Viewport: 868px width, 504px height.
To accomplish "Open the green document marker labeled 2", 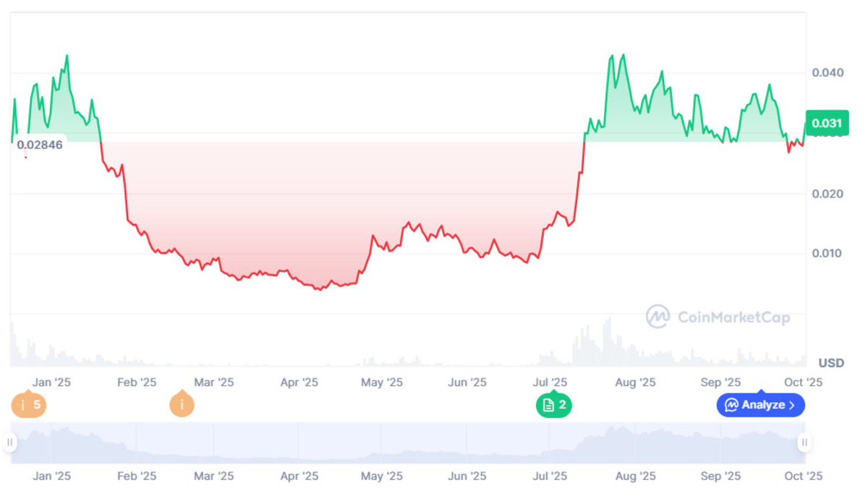I will coord(553,405).
